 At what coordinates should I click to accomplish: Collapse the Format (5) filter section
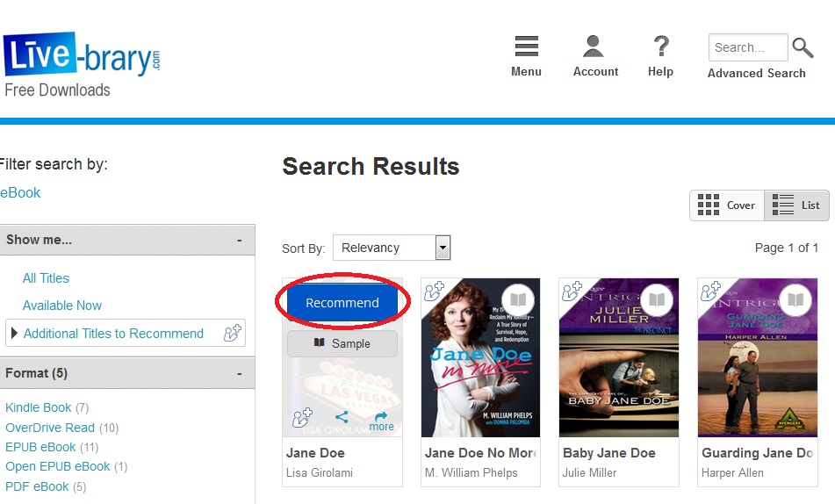[239, 373]
